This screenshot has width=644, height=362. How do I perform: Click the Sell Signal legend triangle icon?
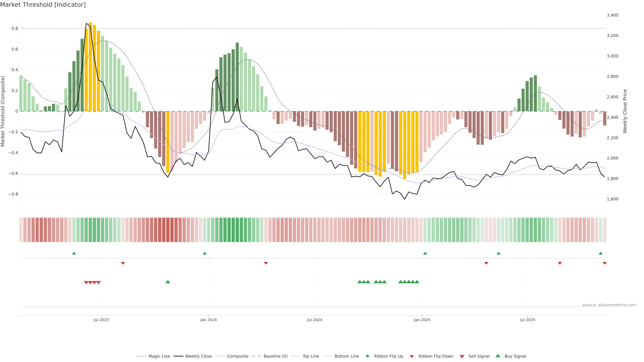462,356
